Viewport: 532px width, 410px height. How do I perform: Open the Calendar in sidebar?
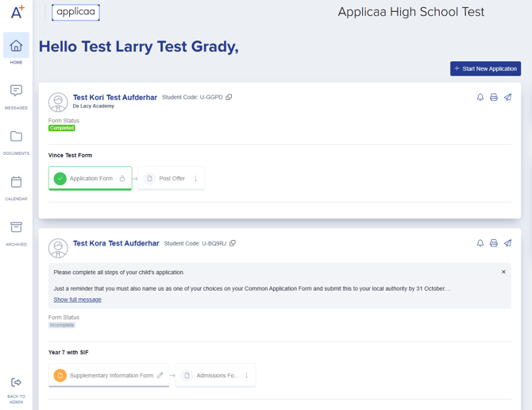16,186
